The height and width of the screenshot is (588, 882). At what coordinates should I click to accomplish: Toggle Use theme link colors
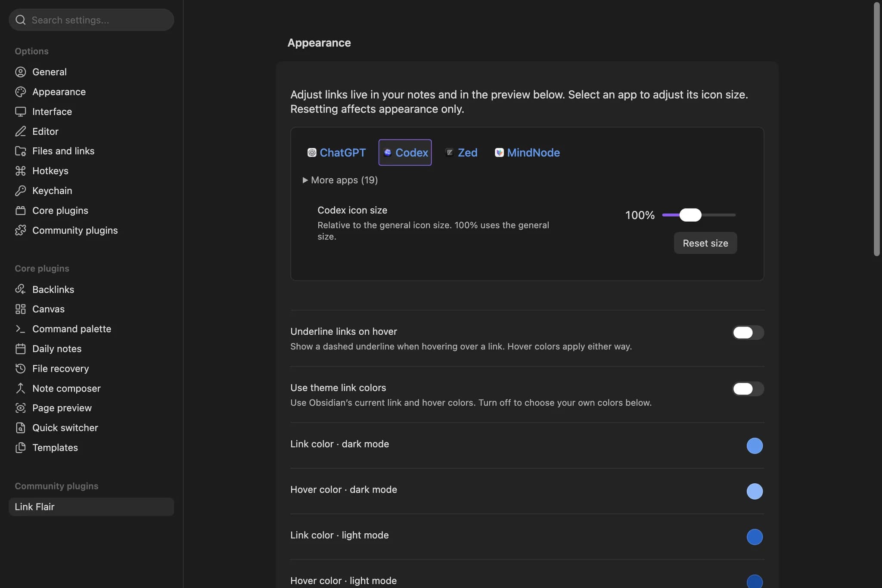pos(748,389)
